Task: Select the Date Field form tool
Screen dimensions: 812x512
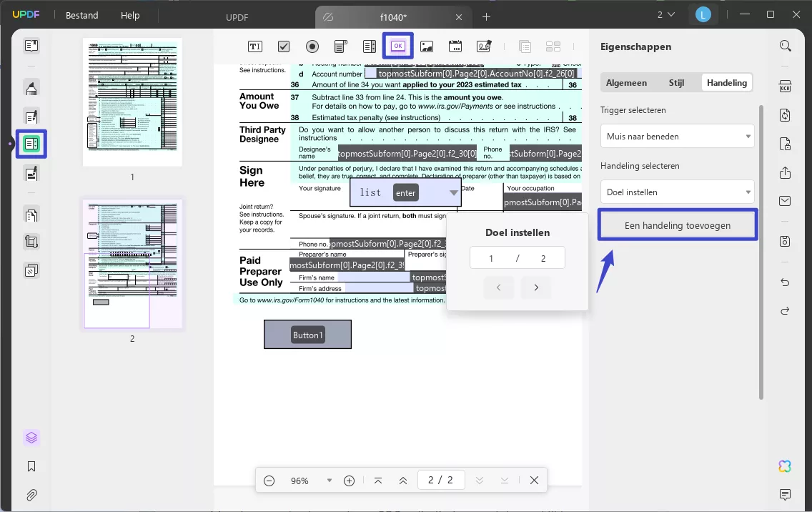Action: click(x=455, y=46)
